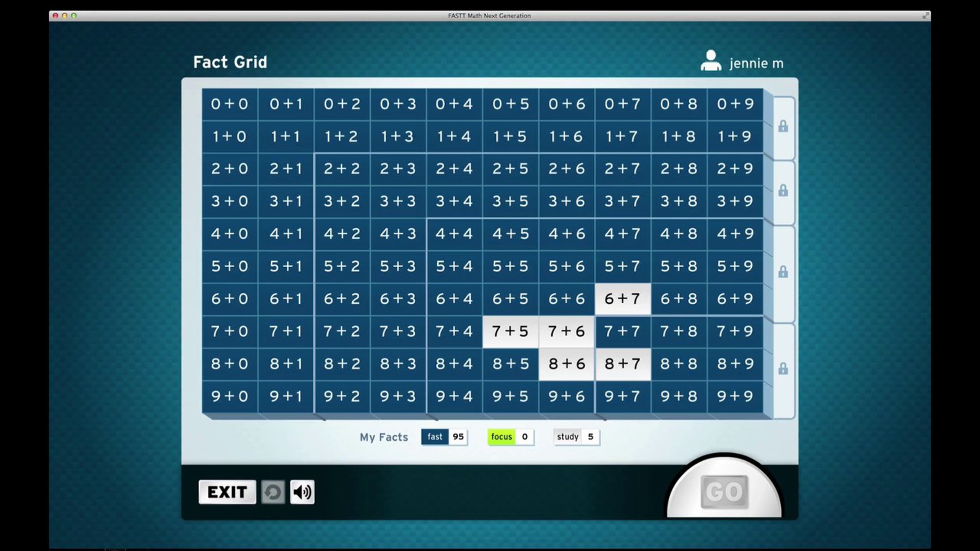Viewport: 980px width, 551px height.
Task: Select the study facts label
Action: 568,437
